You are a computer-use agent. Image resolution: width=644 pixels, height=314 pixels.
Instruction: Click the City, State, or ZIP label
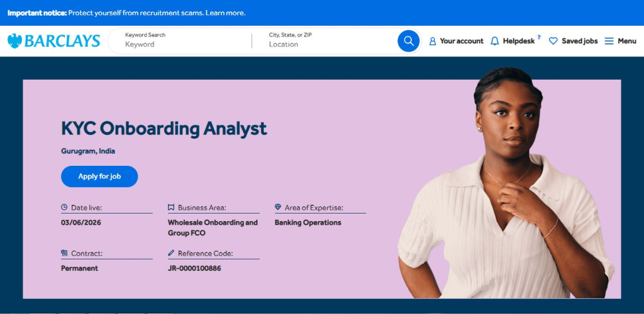point(290,35)
